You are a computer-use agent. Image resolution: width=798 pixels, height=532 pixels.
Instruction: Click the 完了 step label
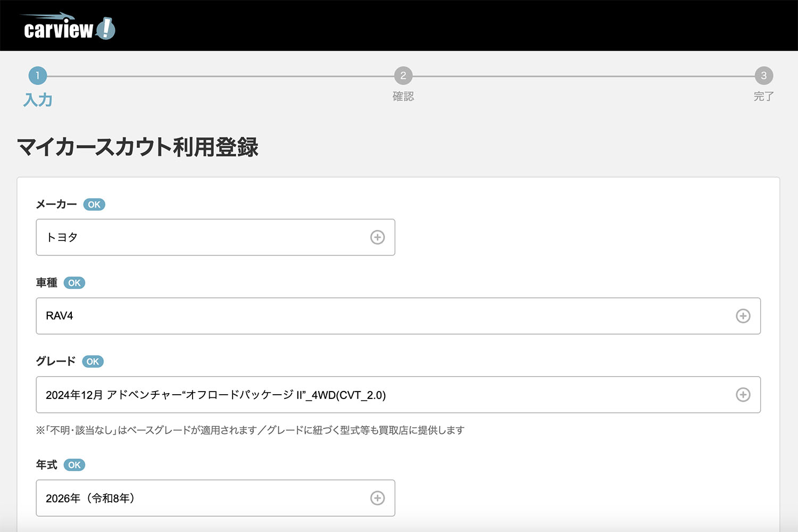point(764,96)
